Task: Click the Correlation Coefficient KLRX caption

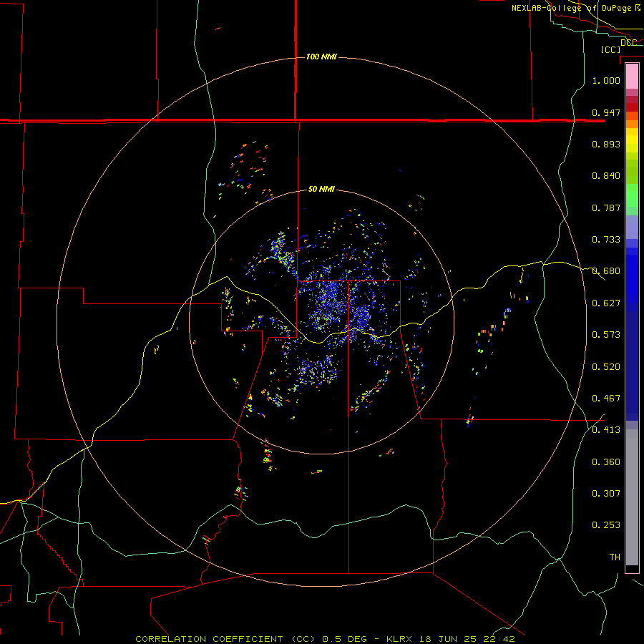Action: (x=325, y=639)
